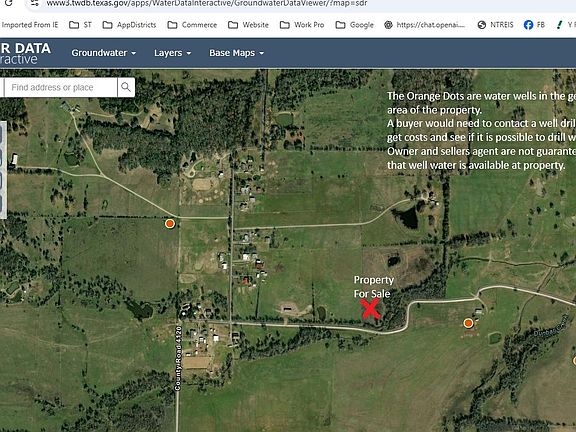This screenshot has height=432, width=576.
Task: Open the Facebook FB bookmark
Action: pyautogui.click(x=534, y=25)
